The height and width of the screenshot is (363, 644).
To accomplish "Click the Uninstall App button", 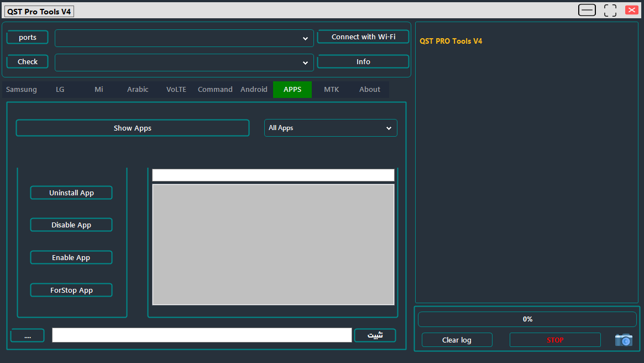I will point(71,193).
